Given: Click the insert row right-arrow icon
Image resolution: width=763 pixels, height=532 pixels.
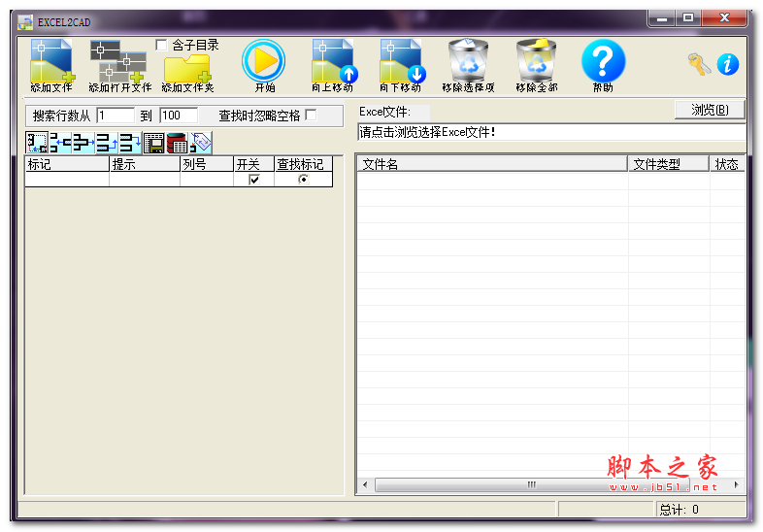Looking at the screenshot, I should click(83, 143).
